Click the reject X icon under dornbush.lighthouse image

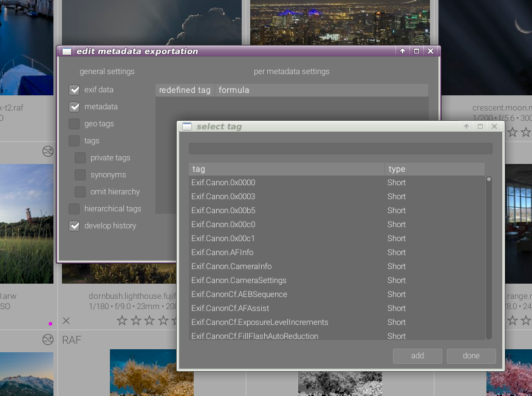pos(66,321)
